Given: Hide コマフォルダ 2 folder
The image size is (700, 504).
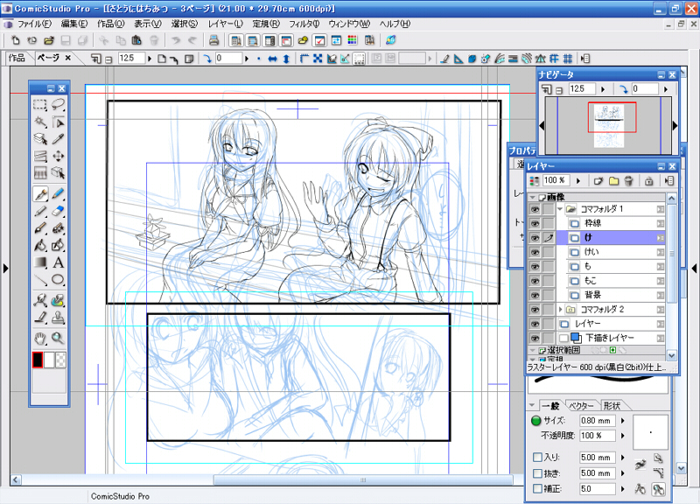Looking at the screenshot, I should [x=534, y=309].
